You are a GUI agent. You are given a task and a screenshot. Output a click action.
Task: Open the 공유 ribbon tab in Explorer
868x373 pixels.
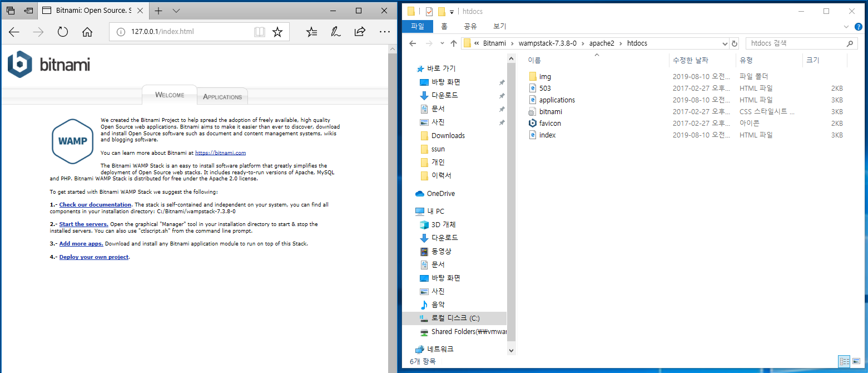(x=470, y=26)
